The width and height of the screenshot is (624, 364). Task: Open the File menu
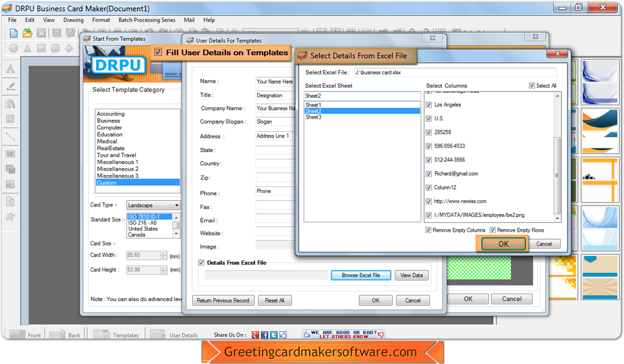[13, 20]
